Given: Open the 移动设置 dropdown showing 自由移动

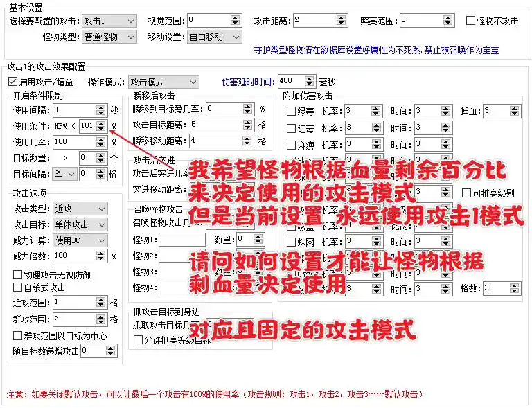Looking at the screenshot, I should 215,37.
